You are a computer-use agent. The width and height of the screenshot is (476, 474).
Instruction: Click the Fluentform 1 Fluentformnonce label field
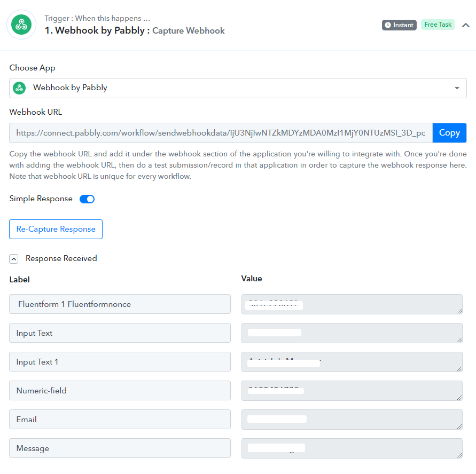pyautogui.click(x=120, y=304)
